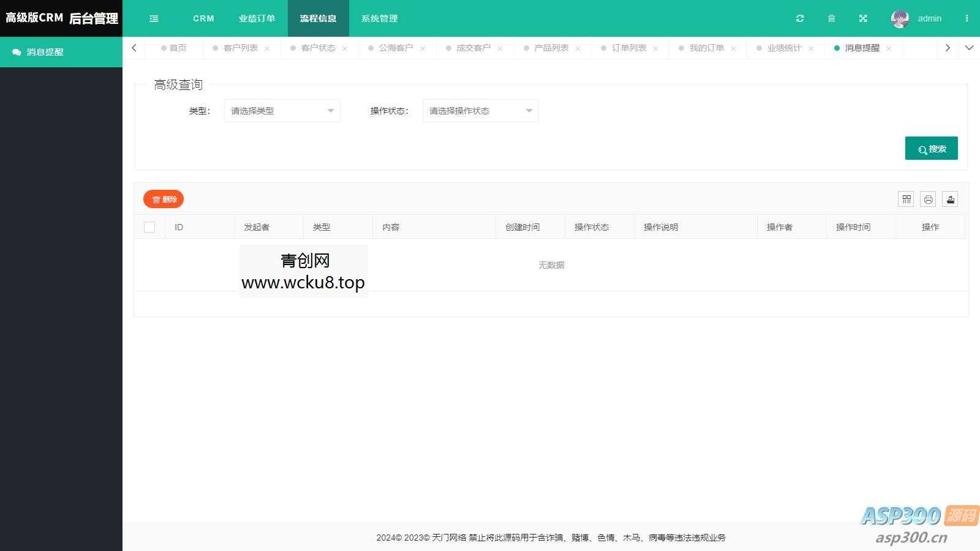This screenshot has width=980, height=551.
Task: Click the print icon above the table
Action: click(928, 199)
